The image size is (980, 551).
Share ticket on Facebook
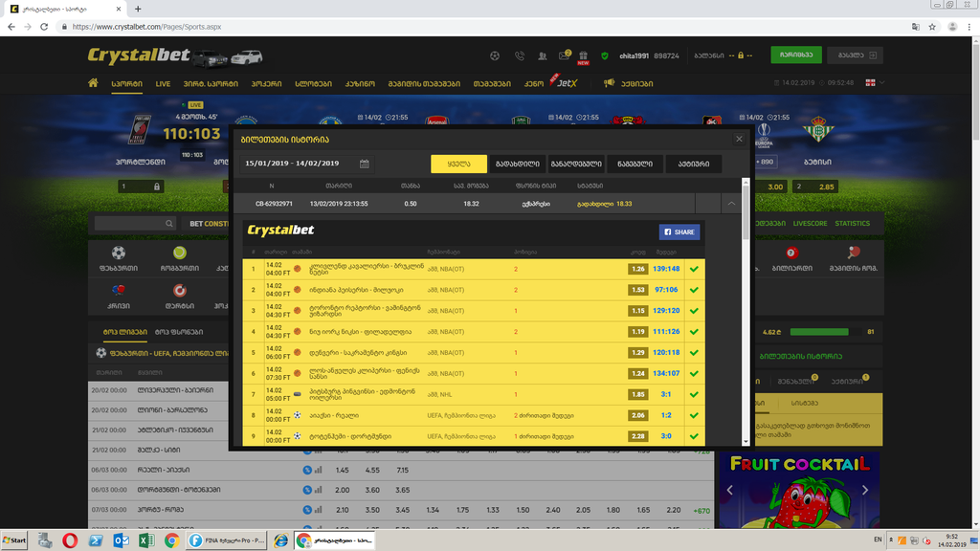click(x=679, y=231)
